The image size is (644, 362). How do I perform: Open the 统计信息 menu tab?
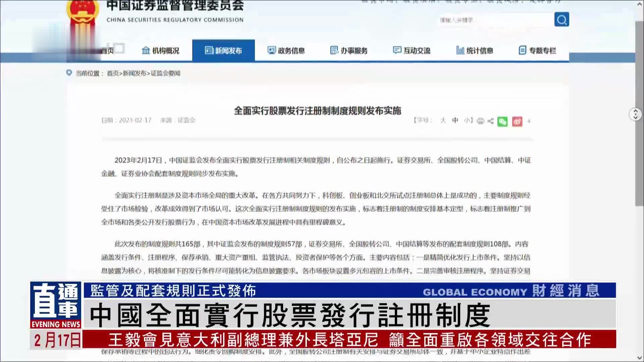click(x=475, y=51)
